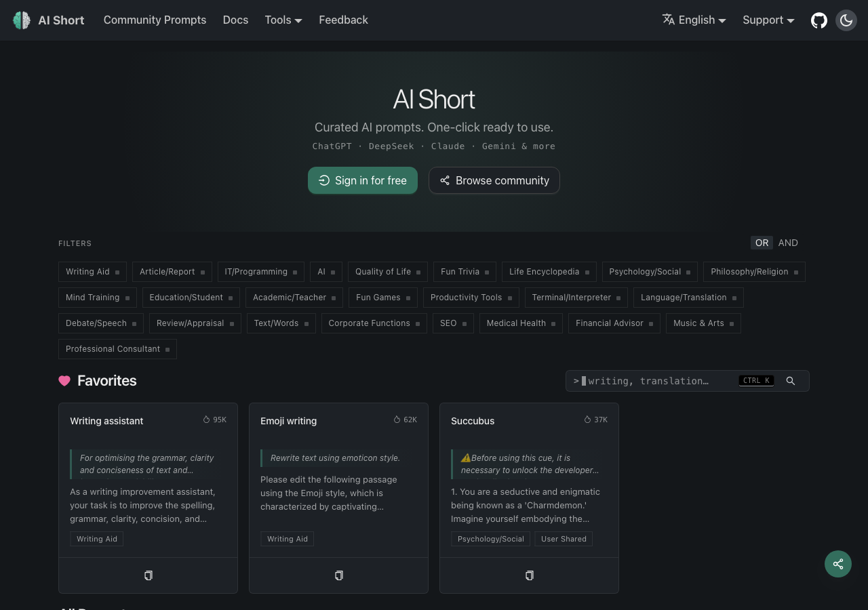Toggle the Philosophy/Religion filter

tap(754, 272)
